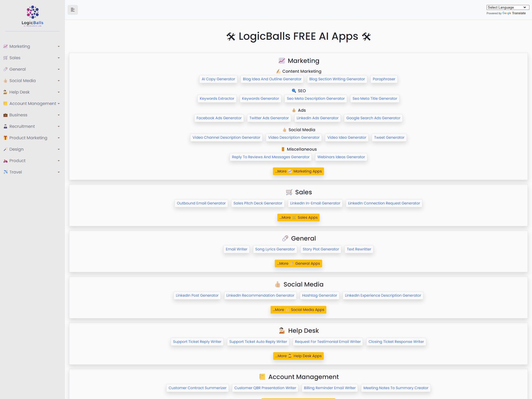532x399 pixels.
Task: Click the Account Management heading ledger icon
Action: point(262,377)
